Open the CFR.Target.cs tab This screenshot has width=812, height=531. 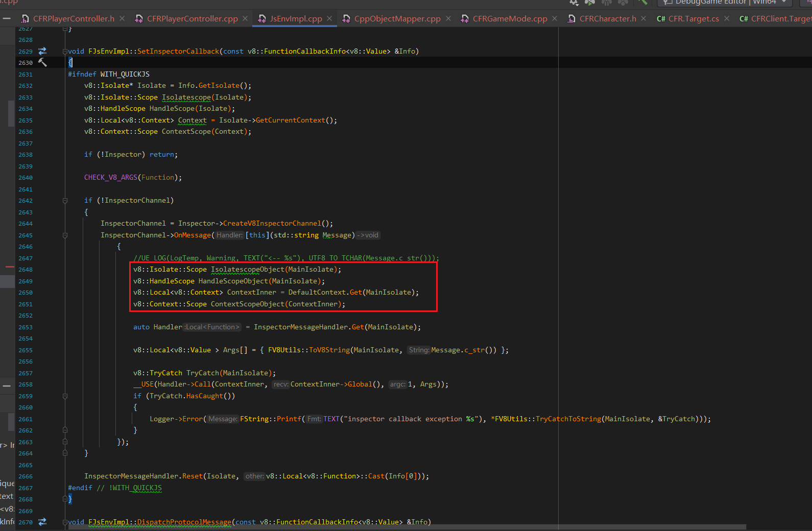(x=694, y=19)
